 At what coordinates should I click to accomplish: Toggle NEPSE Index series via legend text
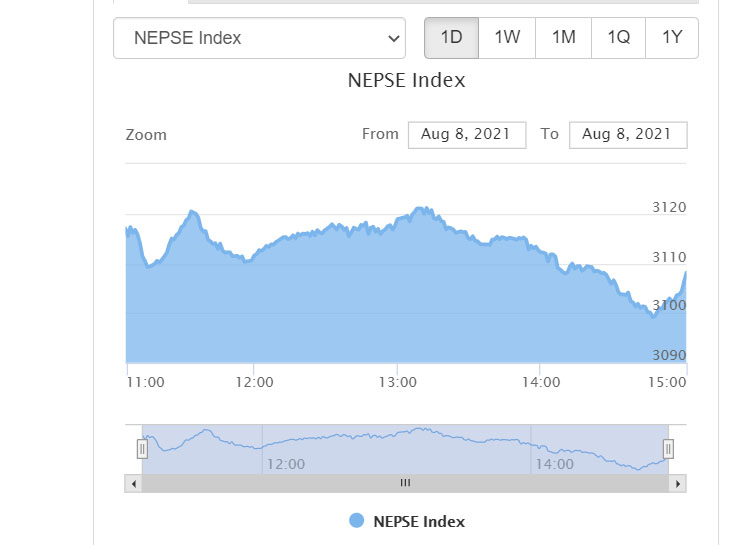point(419,521)
